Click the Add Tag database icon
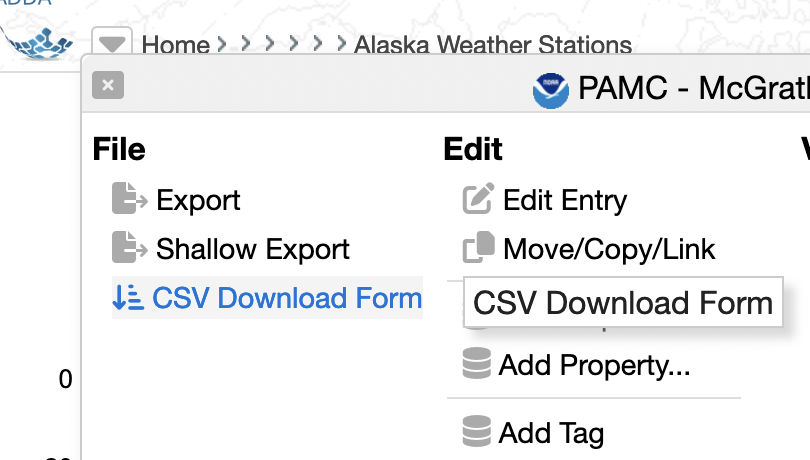 point(477,432)
